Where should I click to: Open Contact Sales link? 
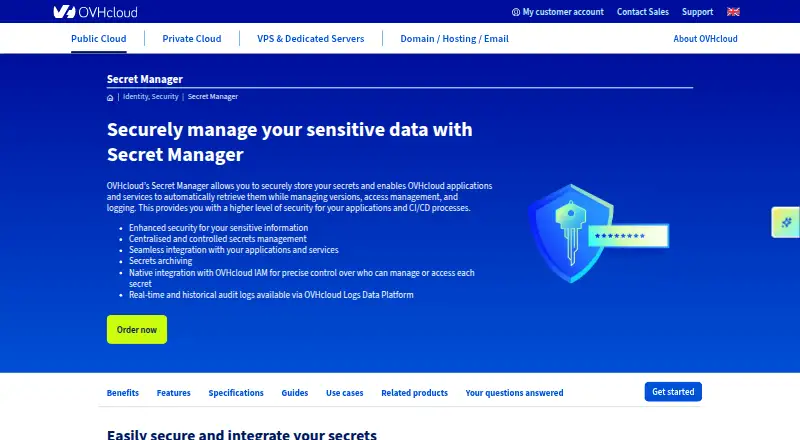coord(642,12)
